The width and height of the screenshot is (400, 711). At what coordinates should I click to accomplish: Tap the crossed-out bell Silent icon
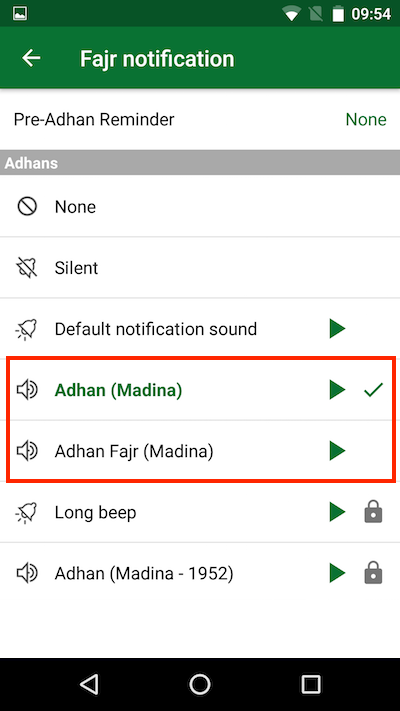tap(27, 268)
